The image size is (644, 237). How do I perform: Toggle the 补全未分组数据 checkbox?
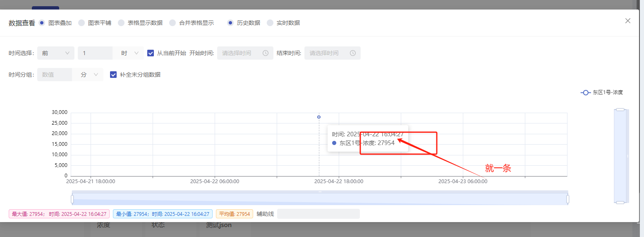coord(113,75)
